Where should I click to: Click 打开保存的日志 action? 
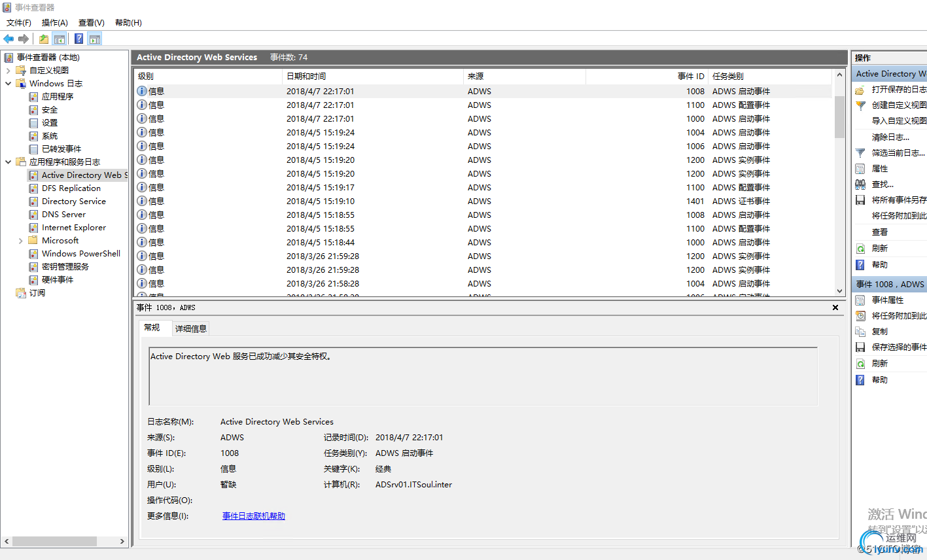click(898, 89)
